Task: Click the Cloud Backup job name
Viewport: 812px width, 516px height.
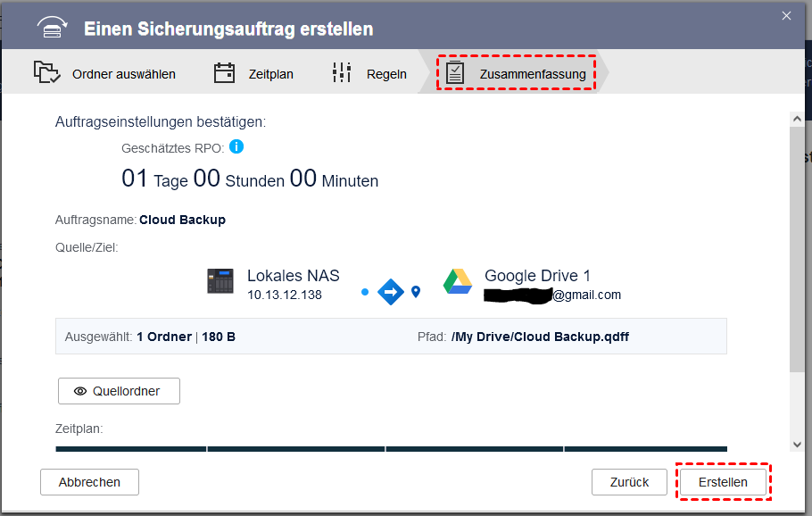Action: 182,220
